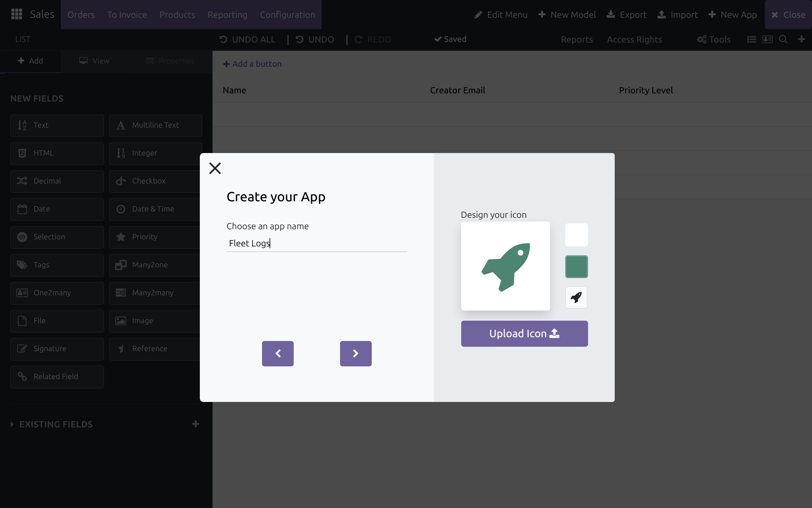
Task: Close the Studio editor
Action: [788, 15]
